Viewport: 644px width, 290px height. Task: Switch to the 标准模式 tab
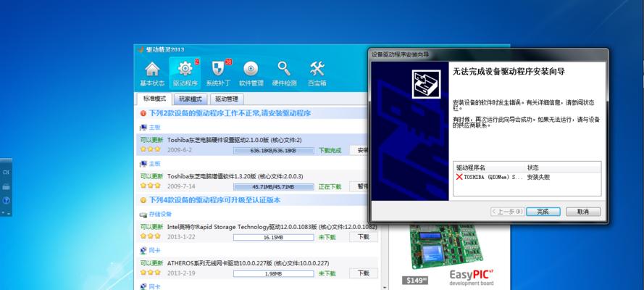[154, 99]
